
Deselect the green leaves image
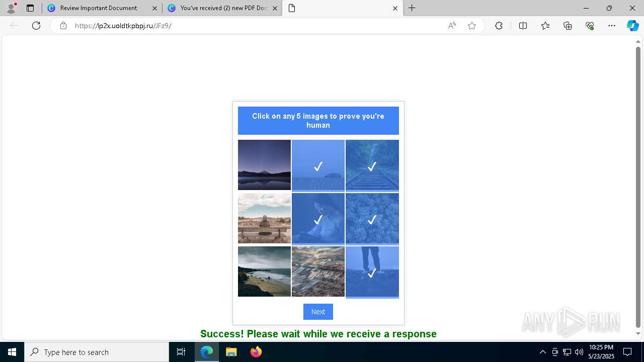[x=372, y=218]
